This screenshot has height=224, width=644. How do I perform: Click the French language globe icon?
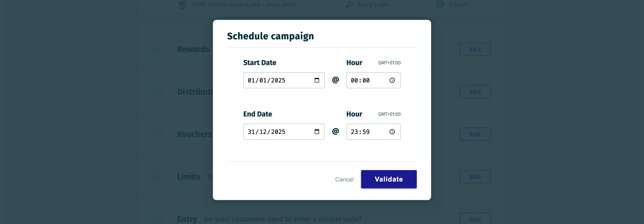(440, 5)
